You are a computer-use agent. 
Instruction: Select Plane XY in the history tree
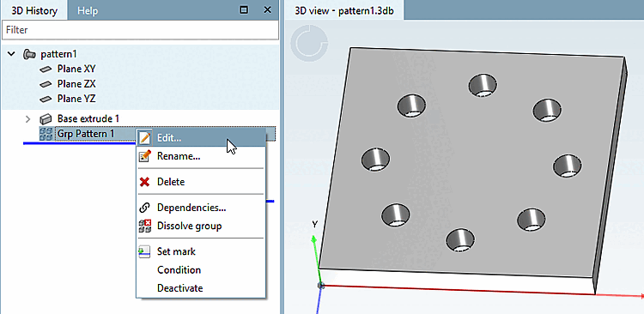(x=76, y=69)
